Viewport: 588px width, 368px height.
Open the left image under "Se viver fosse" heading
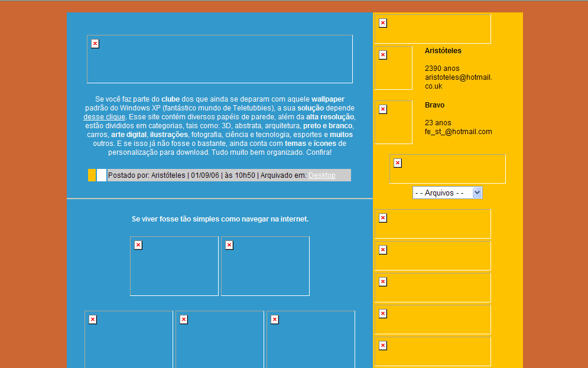click(x=174, y=266)
